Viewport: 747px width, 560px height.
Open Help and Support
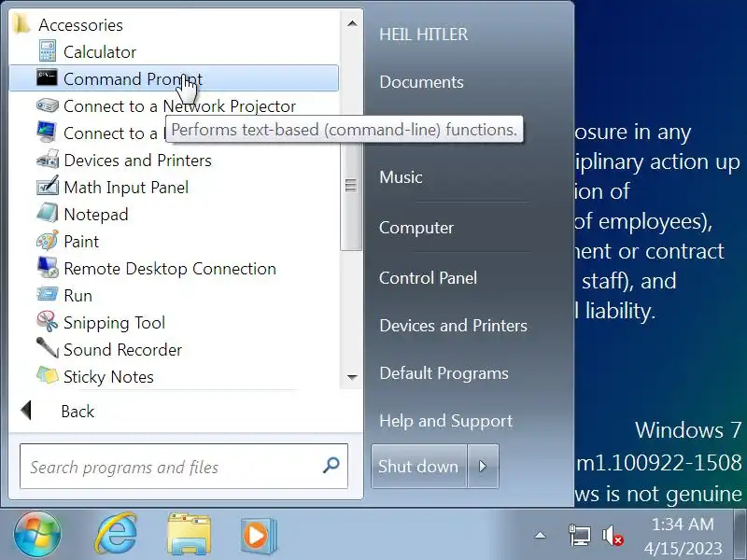tap(445, 421)
